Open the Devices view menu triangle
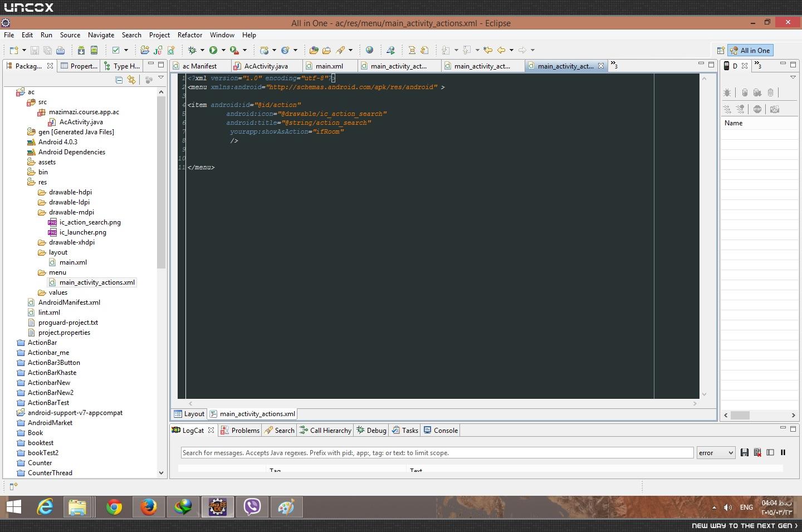The width and height of the screenshot is (802, 532). tap(793, 77)
